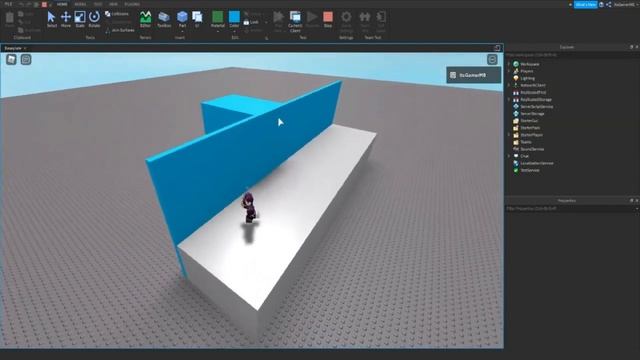Expand the Chat node
The image size is (640, 360).
[509, 156]
